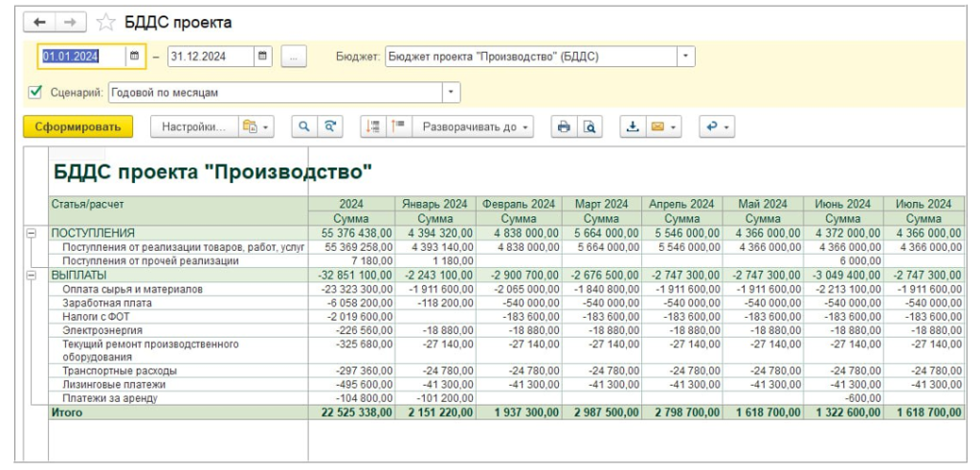Viewport: 980px width, 470px height.
Task: Open the Сценарий dropdown list
Action: click(x=451, y=93)
